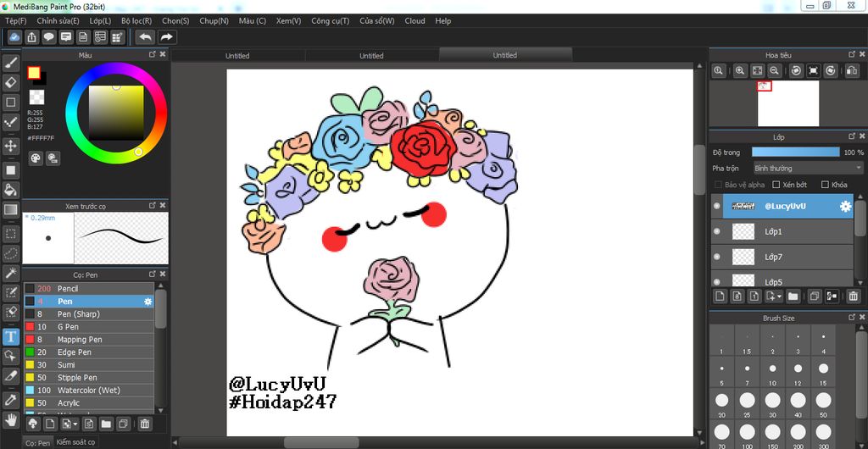
Task: Click the Undo arrow in toolbar
Action: coord(146,37)
